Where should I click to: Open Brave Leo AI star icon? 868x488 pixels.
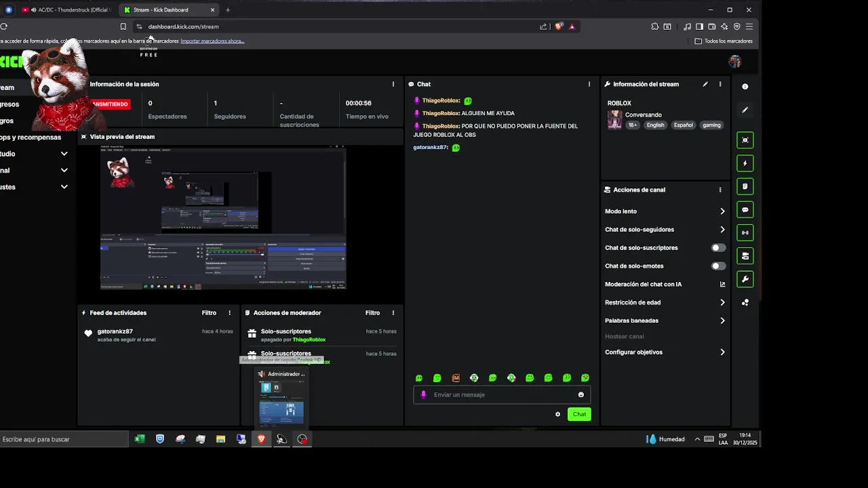tap(724, 26)
